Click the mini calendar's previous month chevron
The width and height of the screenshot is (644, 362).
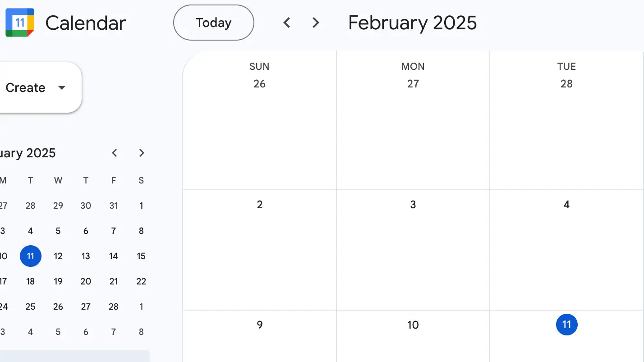[115, 153]
